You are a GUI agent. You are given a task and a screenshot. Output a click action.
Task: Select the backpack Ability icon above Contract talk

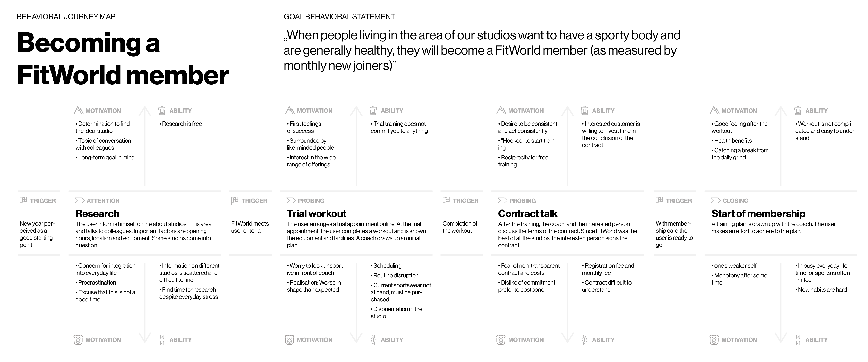pos(585,110)
